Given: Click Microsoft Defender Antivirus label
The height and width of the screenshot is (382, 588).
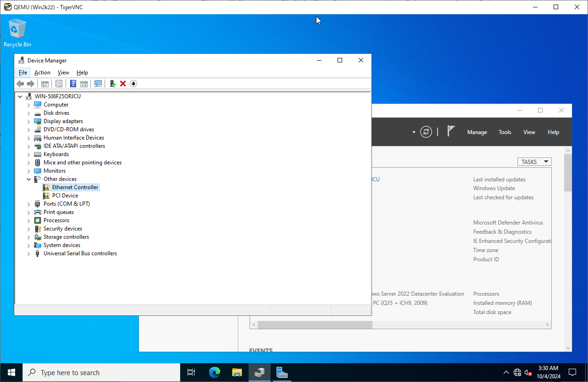Looking at the screenshot, I should point(508,223).
